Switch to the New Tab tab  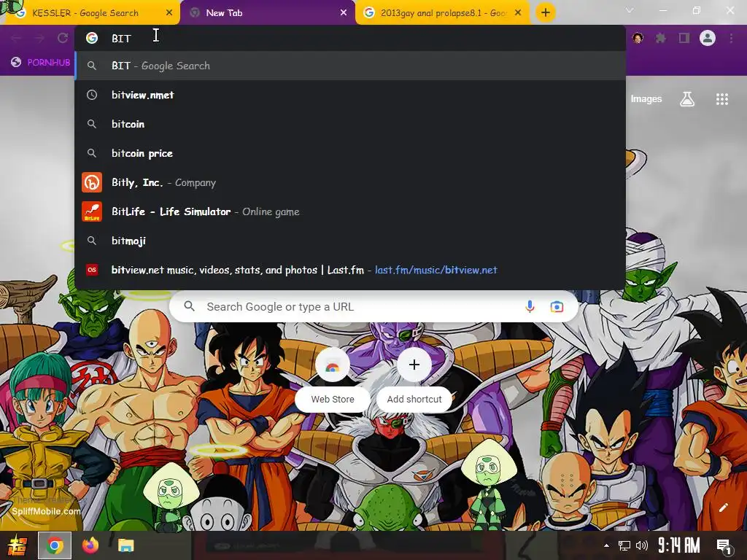pyautogui.click(x=267, y=13)
